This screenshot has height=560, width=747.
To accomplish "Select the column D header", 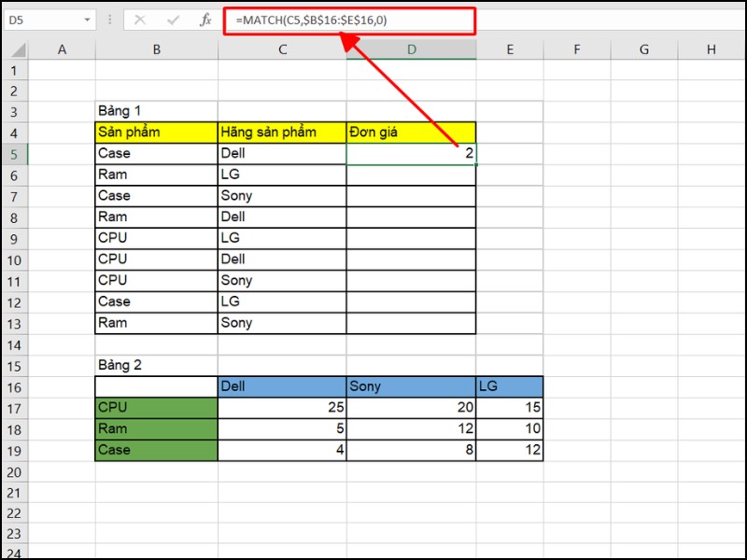I will pos(411,49).
